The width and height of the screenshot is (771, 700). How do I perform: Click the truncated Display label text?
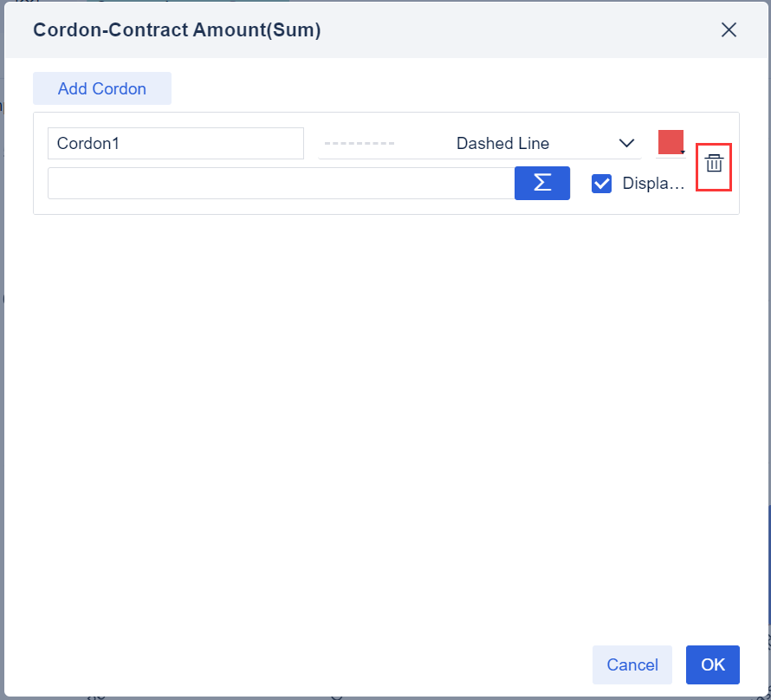(x=653, y=184)
